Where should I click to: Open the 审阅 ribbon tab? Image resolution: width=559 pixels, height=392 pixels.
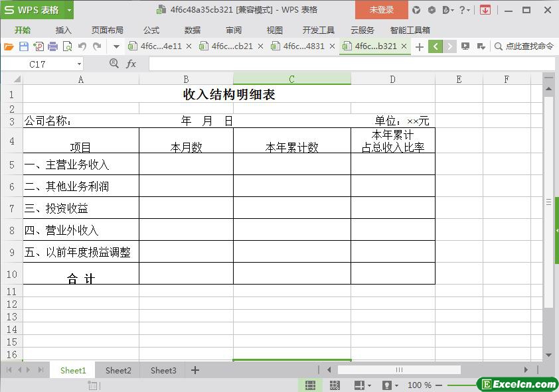(x=234, y=31)
